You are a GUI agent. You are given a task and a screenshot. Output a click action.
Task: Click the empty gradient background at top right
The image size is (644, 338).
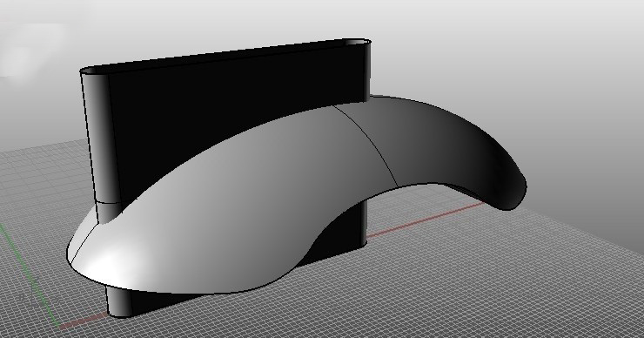pyautogui.click(x=534, y=50)
